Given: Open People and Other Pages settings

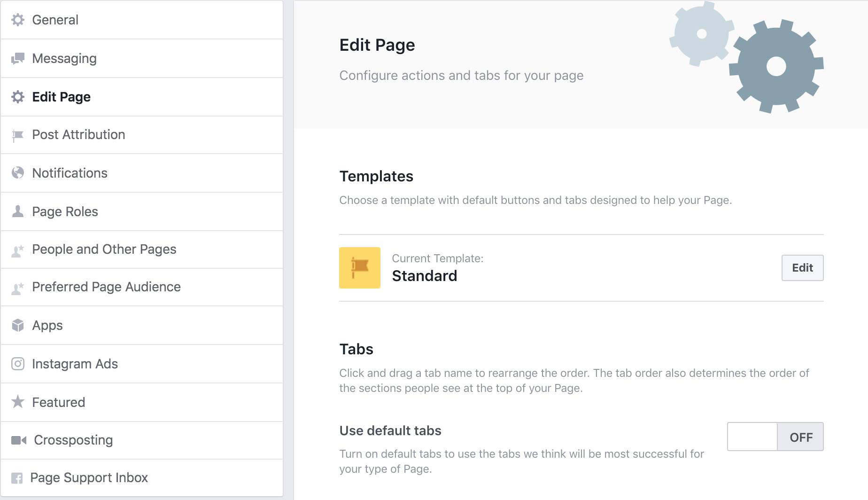Looking at the screenshot, I should pos(104,249).
